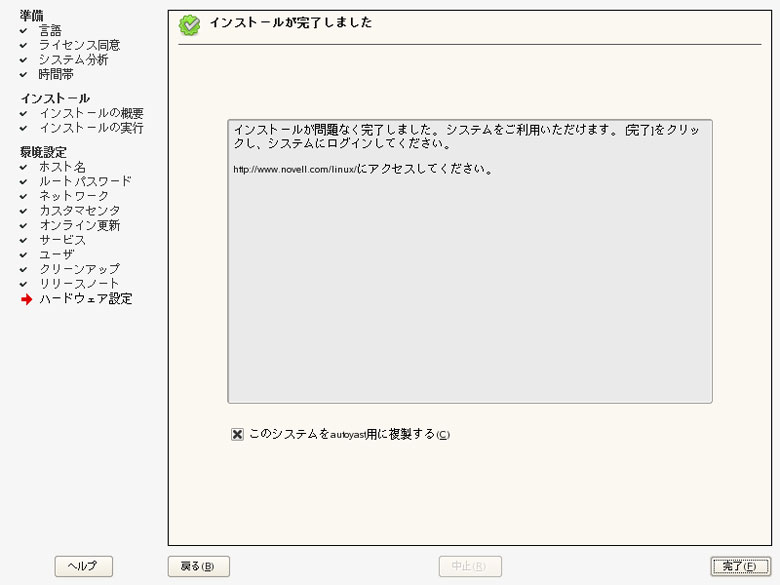The height and width of the screenshot is (585, 780).
Task: Click the インストールが完了しました title text
Action: pos(291,23)
